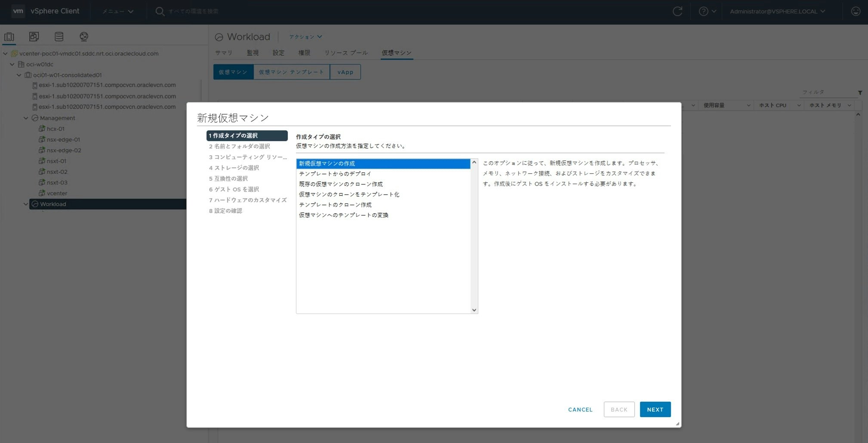Click wizard step 1 作成タイプの選択
The height and width of the screenshot is (443, 868).
click(x=247, y=135)
